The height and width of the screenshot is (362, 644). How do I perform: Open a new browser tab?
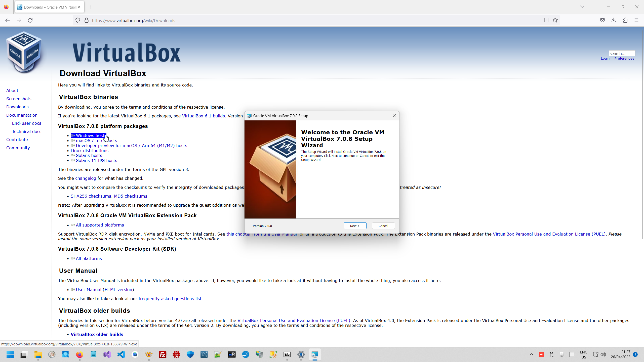tap(91, 7)
